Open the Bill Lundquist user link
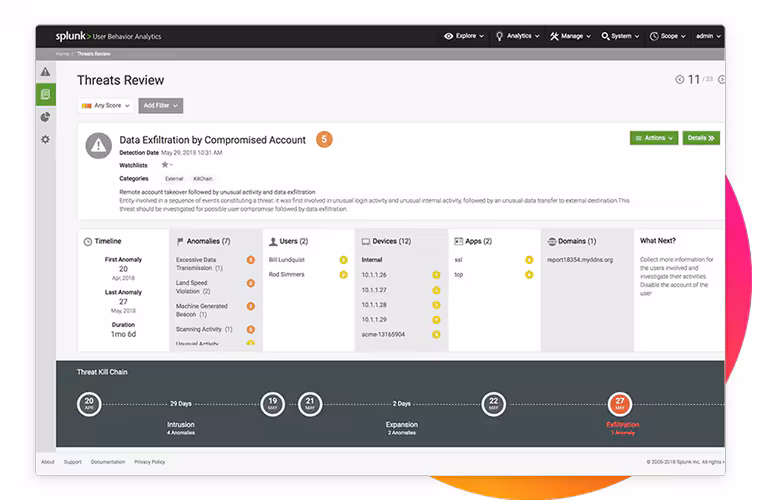Viewport: 760px width, 500px height. [287, 259]
